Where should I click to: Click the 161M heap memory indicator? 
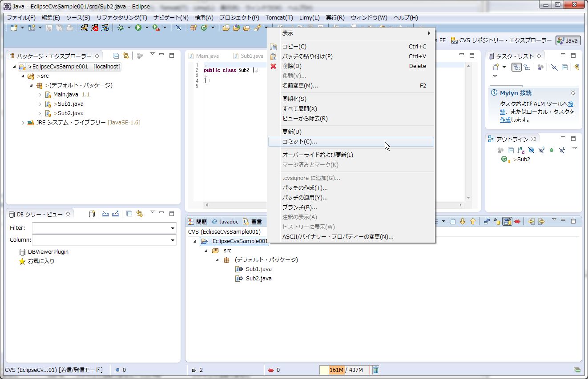[336, 370]
